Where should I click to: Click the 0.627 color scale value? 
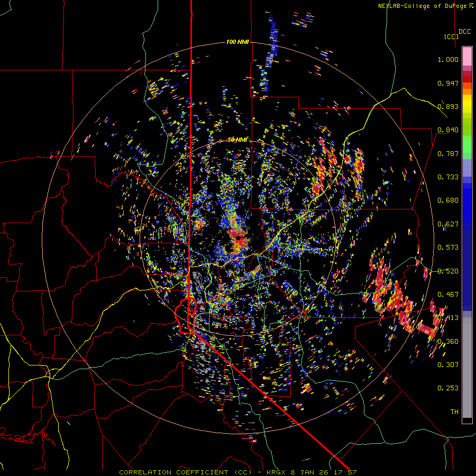pos(448,224)
